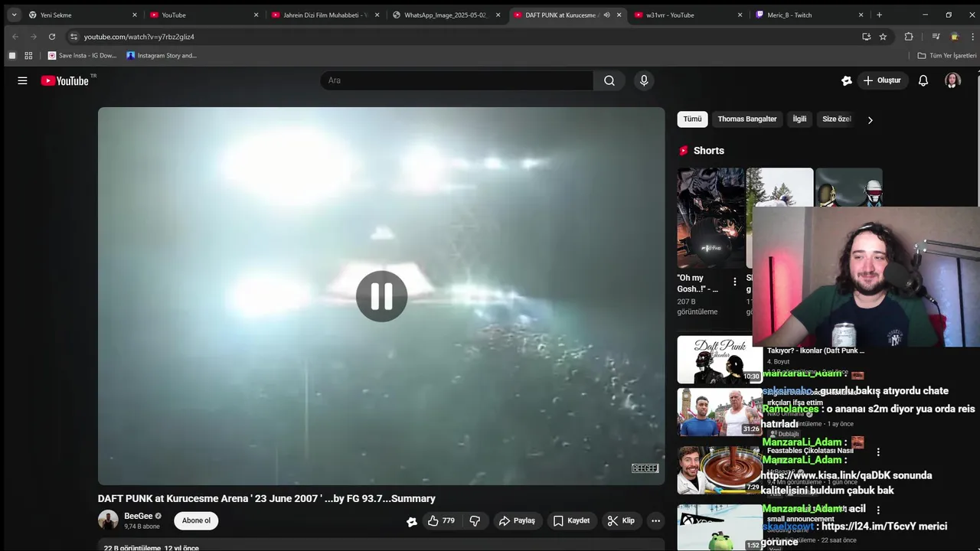Pause the video with center button
This screenshot has width=980, height=551.
point(381,296)
